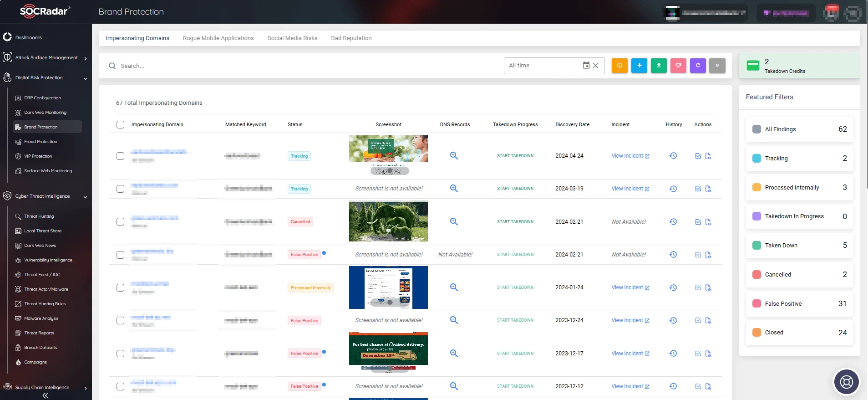Select checkbox of Cancelled status row
This screenshot has width=868, height=400.
tap(120, 222)
